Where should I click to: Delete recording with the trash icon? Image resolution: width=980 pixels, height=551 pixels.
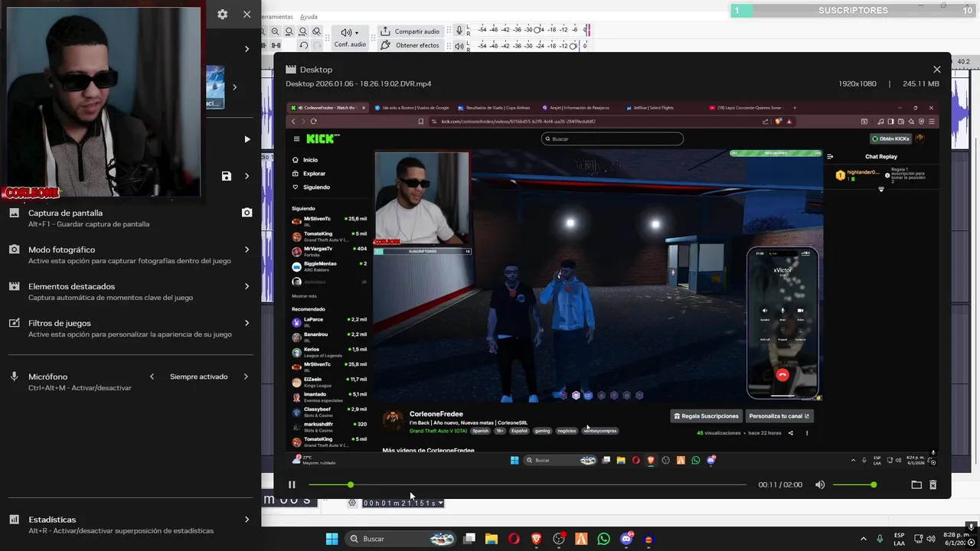pyautogui.click(x=933, y=484)
